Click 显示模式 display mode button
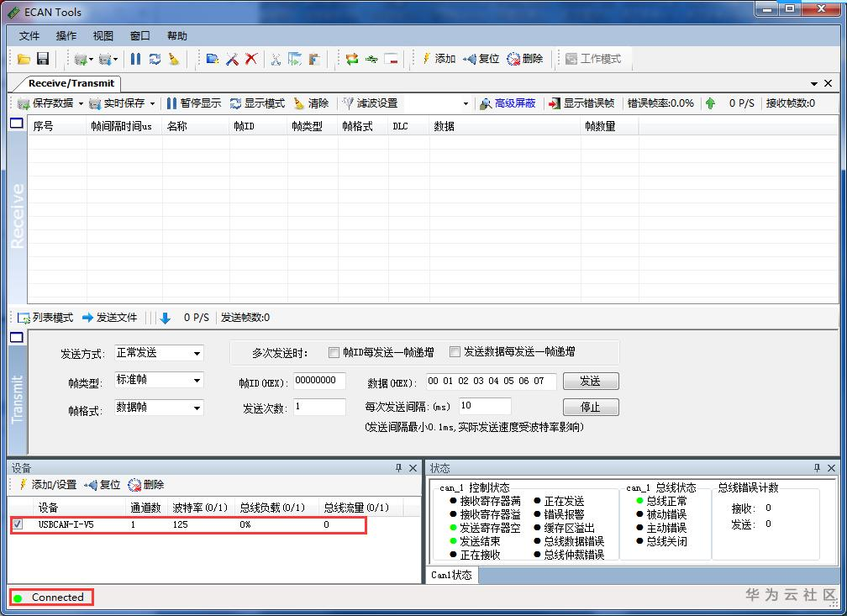 (257, 103)
